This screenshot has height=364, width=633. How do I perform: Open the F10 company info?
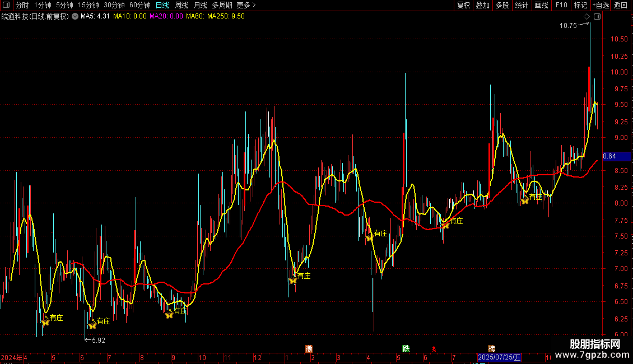tap(561, 5)
